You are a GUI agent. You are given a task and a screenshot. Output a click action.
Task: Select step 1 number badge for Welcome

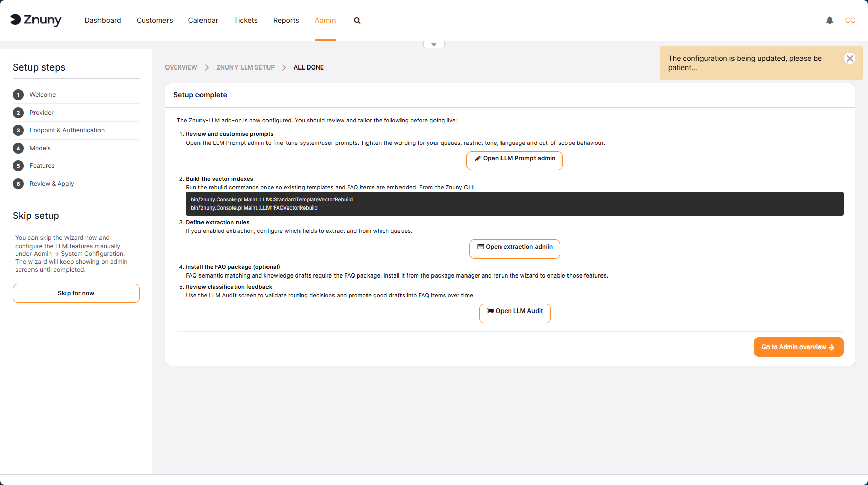click(x=18, y=95)
